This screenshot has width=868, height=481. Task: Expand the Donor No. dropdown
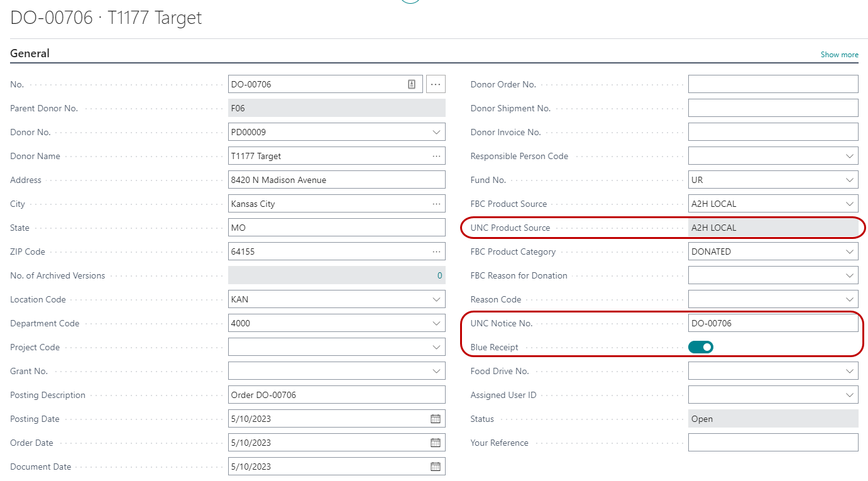(436, 132)
